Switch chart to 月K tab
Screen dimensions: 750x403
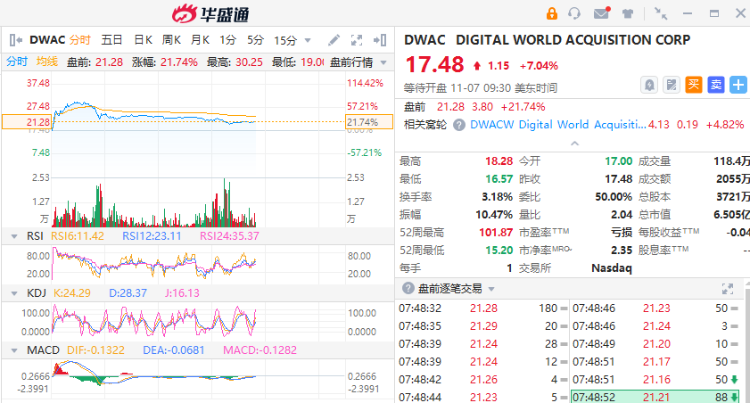coord(200,40)
